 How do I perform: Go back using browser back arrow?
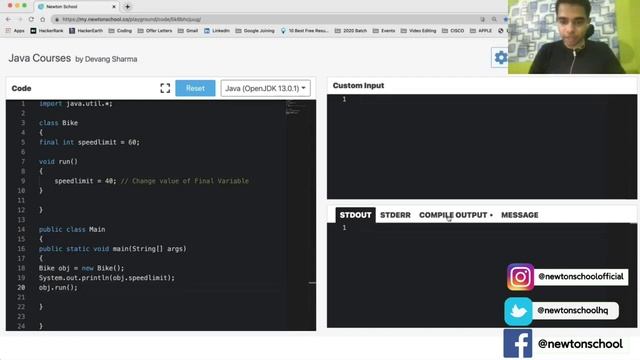click(x=9, y=19)
